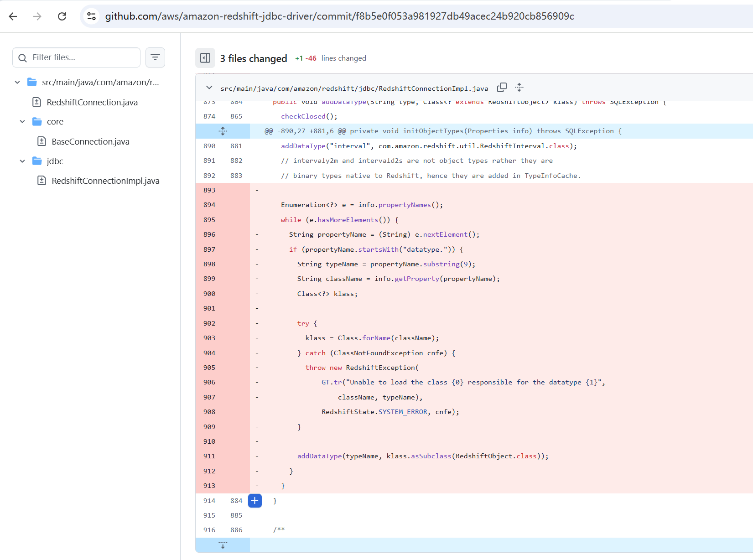
Task: Open the file filter options button
Action: tap(155, 57)
